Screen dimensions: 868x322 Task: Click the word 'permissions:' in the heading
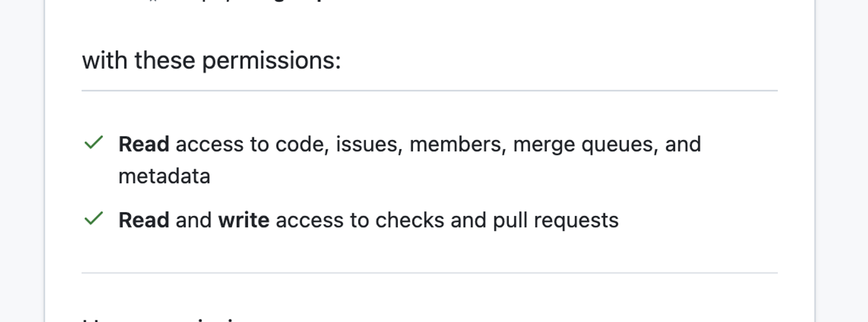pos(272,61)
